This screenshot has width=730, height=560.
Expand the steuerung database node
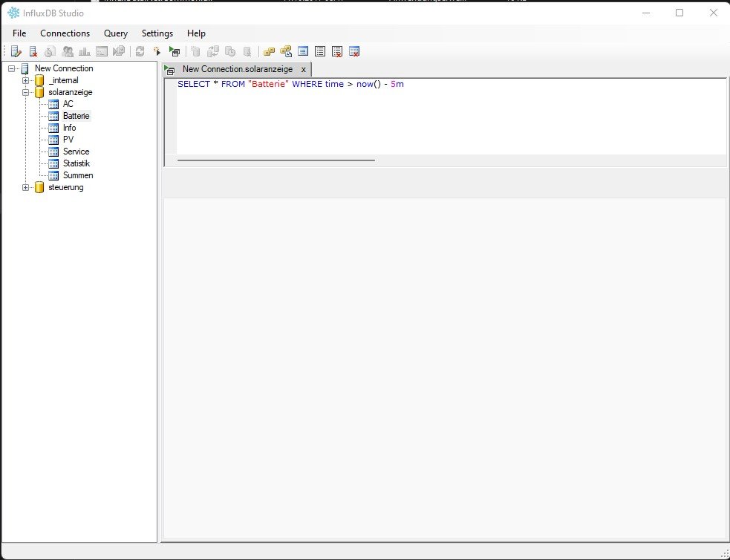[x=26, y=187]
